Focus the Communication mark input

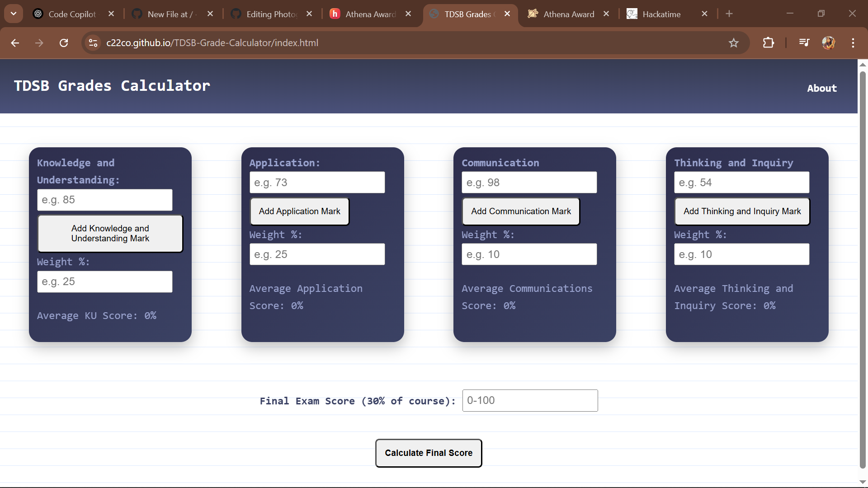point(529,183)
